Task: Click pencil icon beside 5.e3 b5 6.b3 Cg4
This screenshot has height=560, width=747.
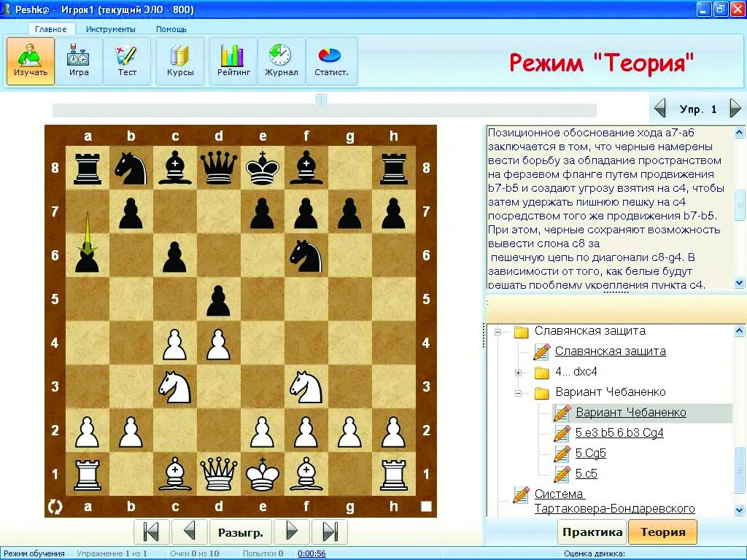Action: 562,433
